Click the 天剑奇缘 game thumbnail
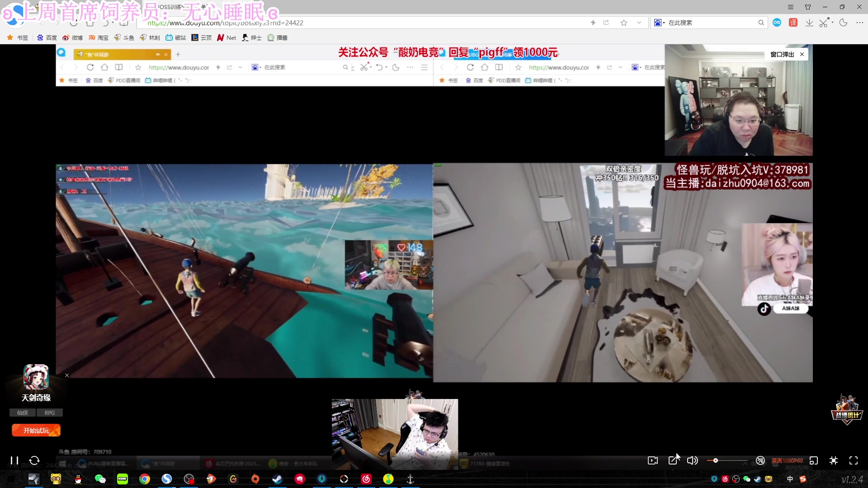The height and width of the screenshot is (488, 868). click(36, 377)
